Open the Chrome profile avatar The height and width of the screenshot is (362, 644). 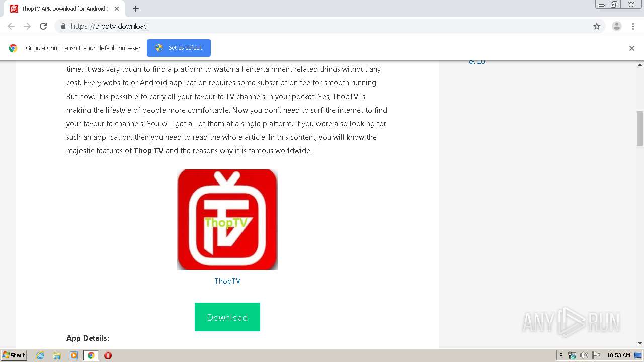(x=617, y=26)
